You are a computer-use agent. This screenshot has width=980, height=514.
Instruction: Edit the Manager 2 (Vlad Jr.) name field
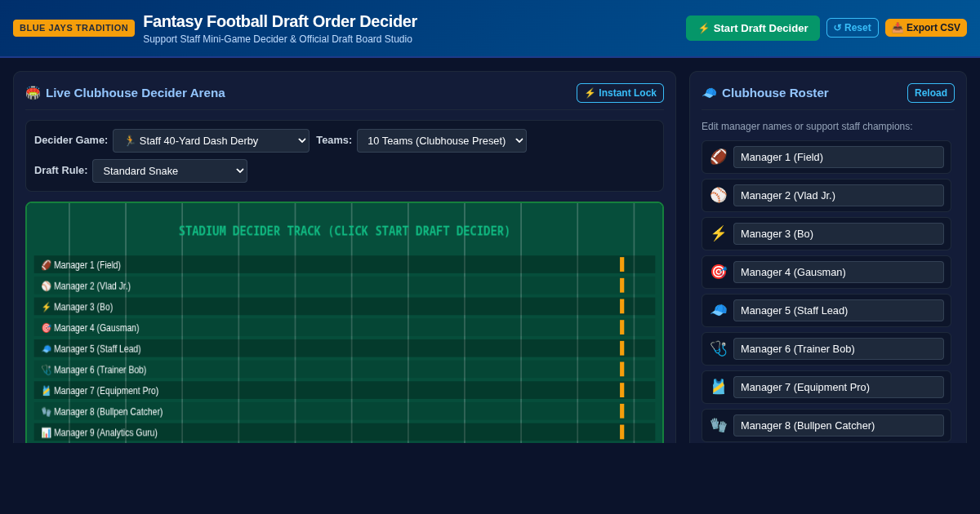click(839, 196)
